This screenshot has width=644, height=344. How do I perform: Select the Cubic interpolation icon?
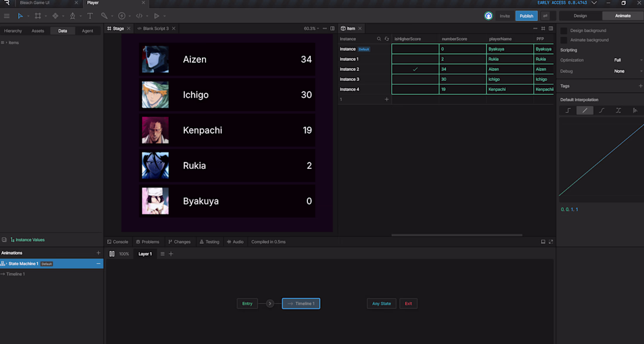point(602,110)
